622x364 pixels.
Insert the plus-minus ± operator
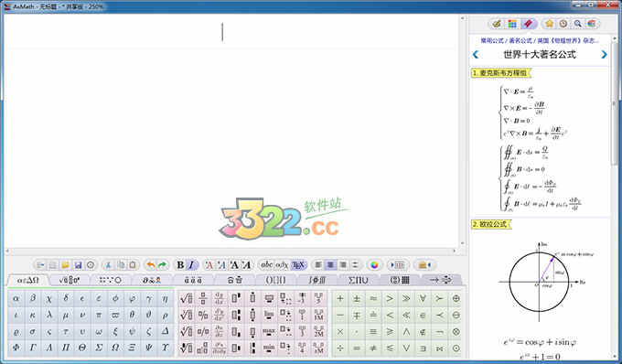(x=357, y=298)
